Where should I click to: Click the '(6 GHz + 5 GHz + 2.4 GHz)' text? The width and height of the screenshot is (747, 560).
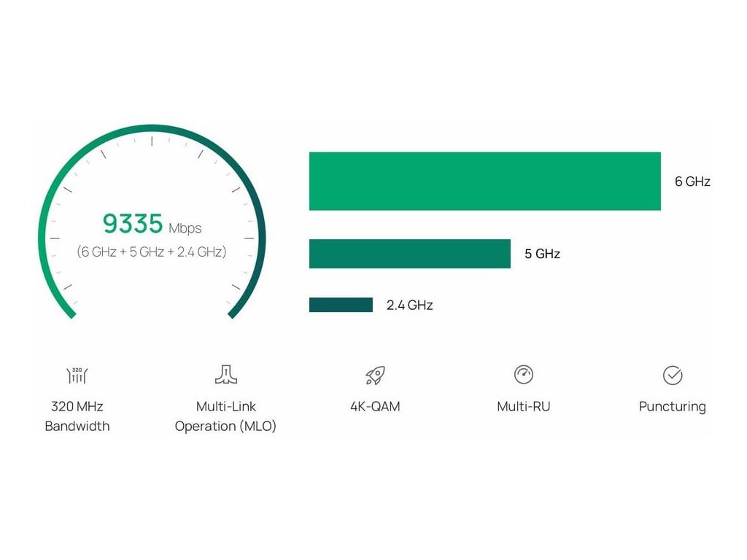[x=152, y=252]
